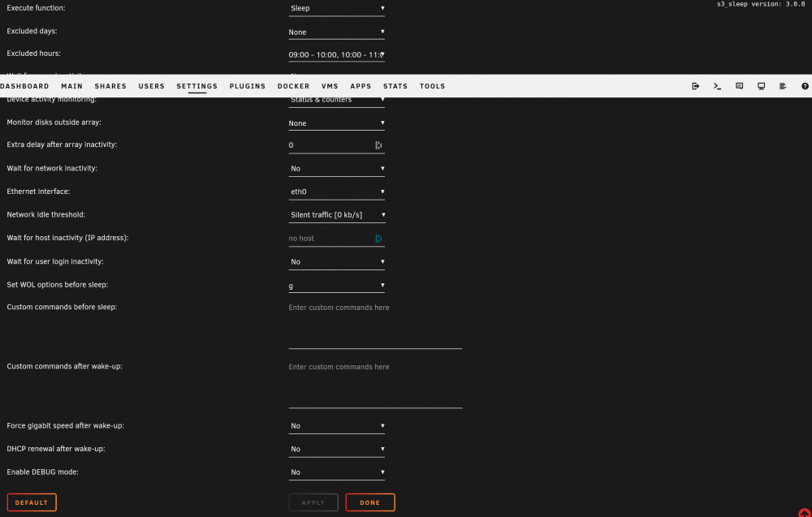Open the Apps tab
Image resolution: width=812 pixels, height=517 pixels.
[x=361, y=86]
